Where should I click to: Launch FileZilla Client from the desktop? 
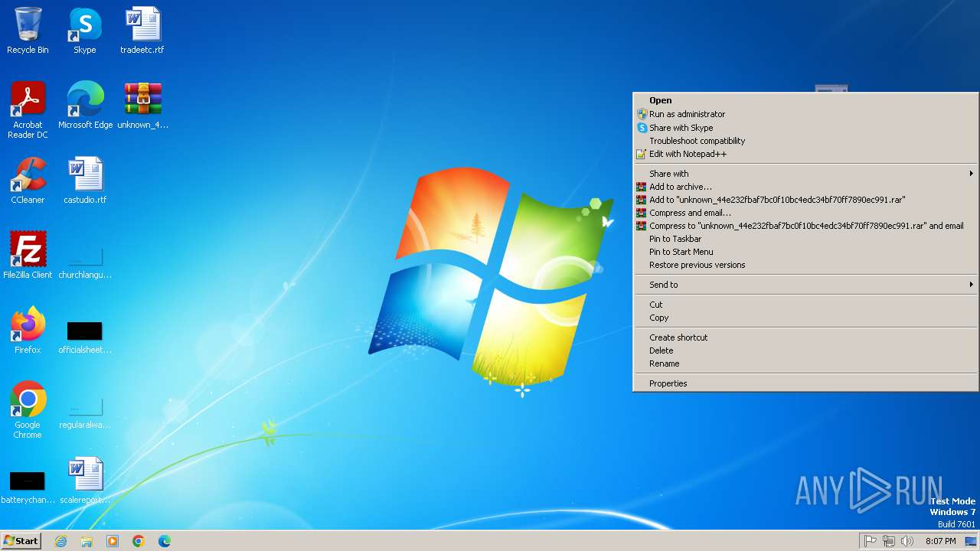tap(28, 256)
